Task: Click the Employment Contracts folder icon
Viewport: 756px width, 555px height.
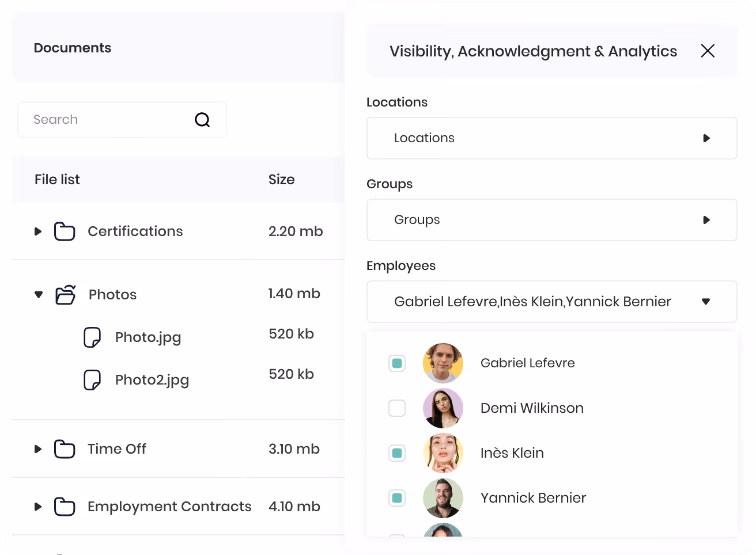Action: 65,507
